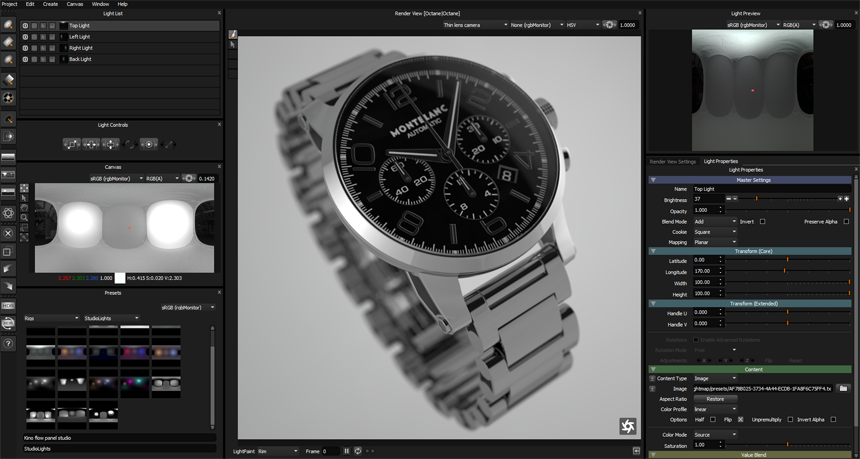Toggle visibility of Right Light
The width and height of the screenshot is (860, 459).
point(25,48)
